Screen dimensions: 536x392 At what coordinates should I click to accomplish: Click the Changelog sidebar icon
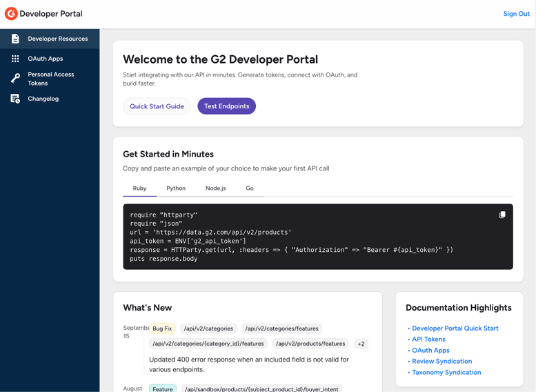[15, 99]
